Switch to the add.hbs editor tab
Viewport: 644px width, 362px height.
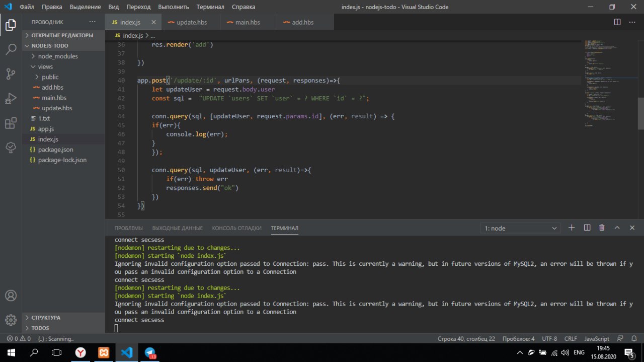tap(305, 22)
